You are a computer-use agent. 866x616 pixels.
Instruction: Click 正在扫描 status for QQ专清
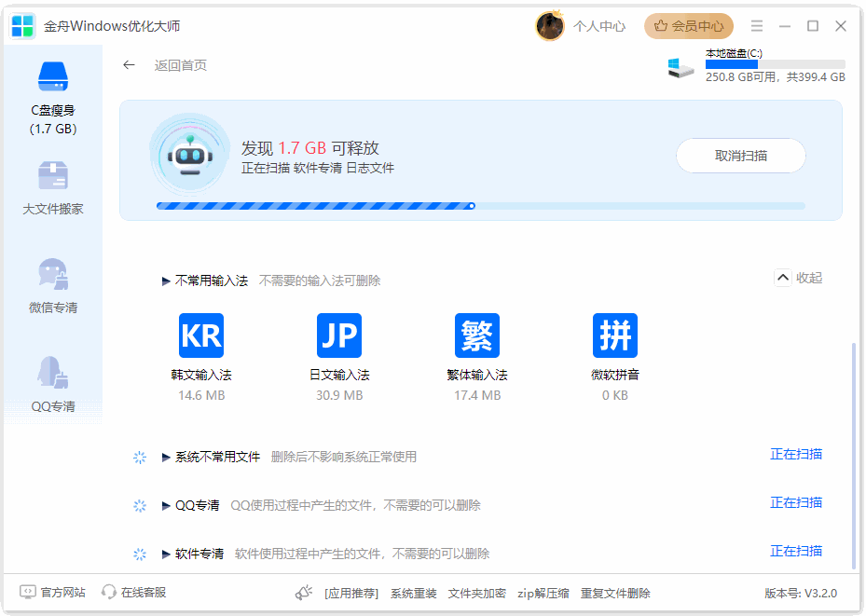(x=796, y=503)
